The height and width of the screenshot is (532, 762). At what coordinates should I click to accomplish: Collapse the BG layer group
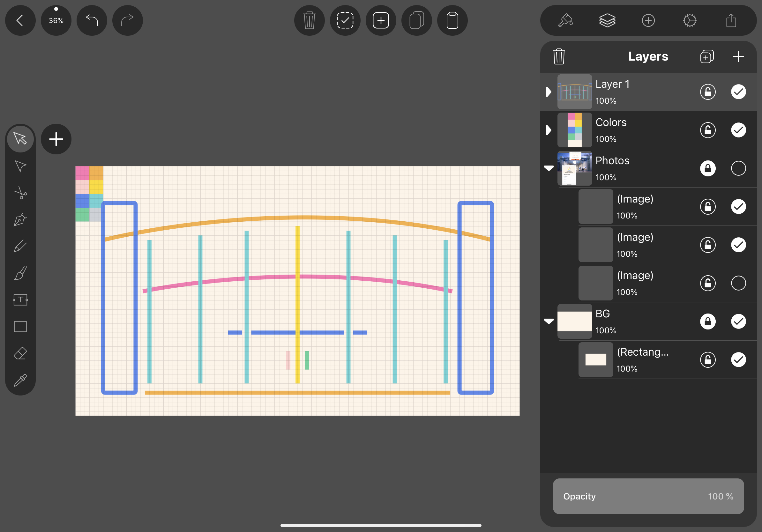tap(548, 321)
